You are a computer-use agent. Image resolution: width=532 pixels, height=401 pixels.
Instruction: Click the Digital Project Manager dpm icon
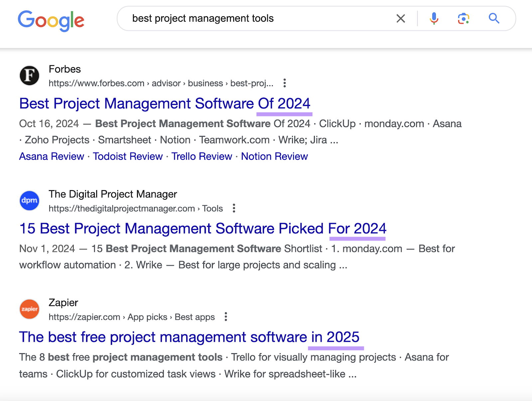[30, 201]
